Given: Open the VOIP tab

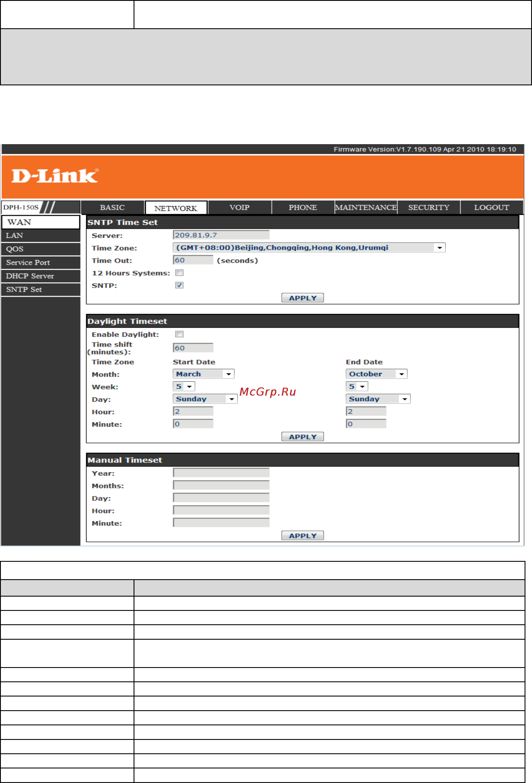Looking at the screenshot, I should coord(239,208).
